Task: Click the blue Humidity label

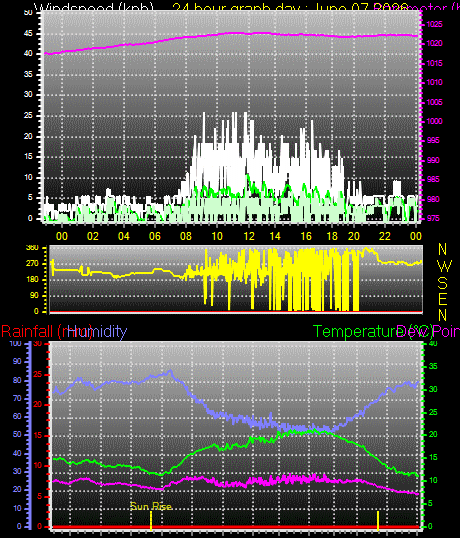Action: [x=97, y=332]
